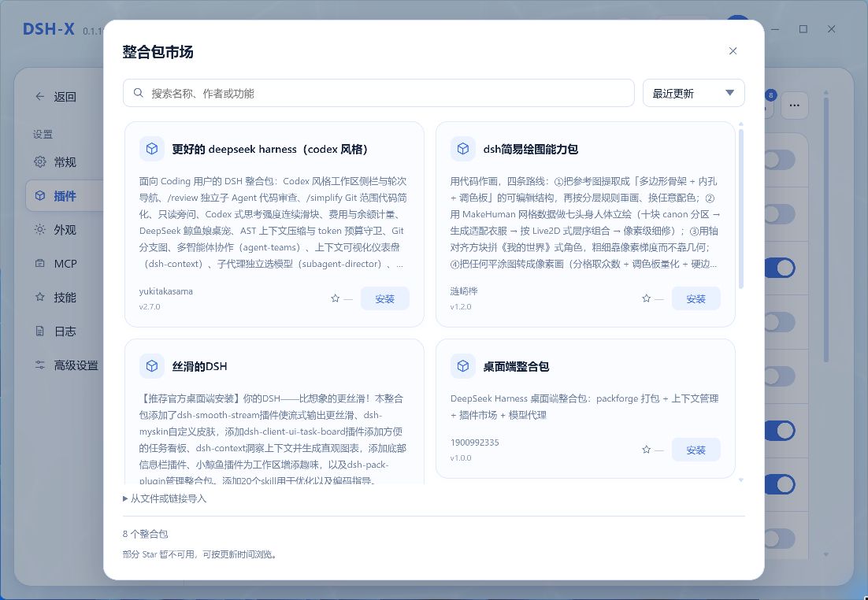Click author ID 1900992335

pyautogui.click(x=474, y=443)
